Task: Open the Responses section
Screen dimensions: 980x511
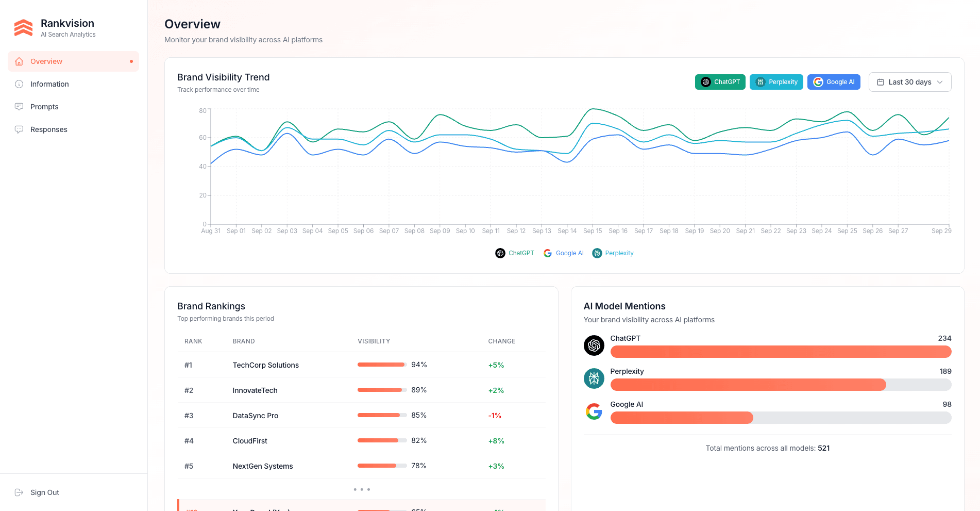Action: 48,129
